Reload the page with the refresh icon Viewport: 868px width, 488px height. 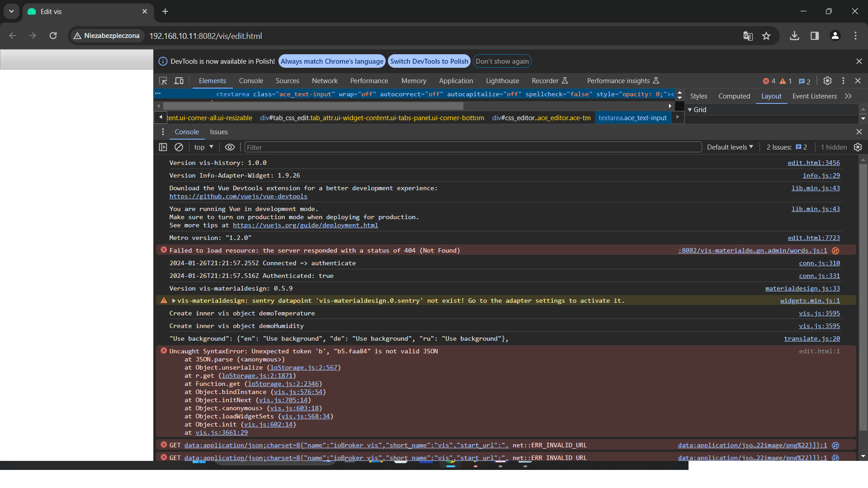tap(53, 36)
